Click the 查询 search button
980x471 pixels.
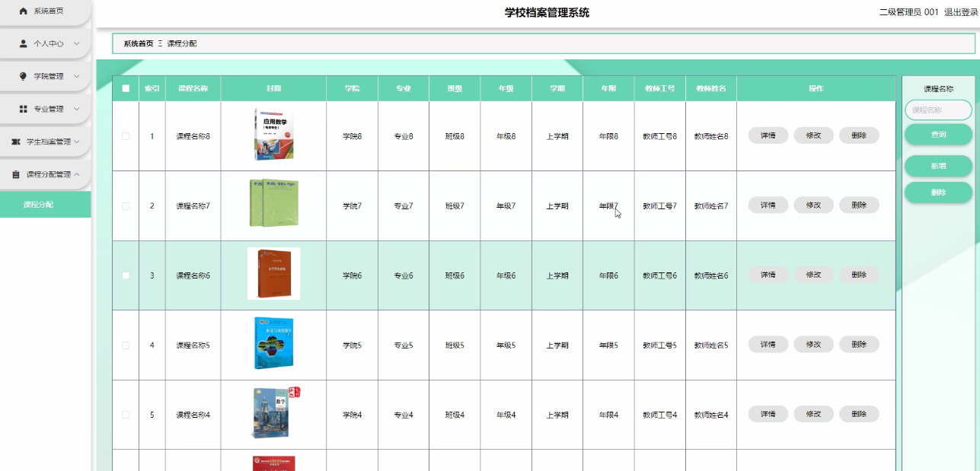(x=938, y=135)
